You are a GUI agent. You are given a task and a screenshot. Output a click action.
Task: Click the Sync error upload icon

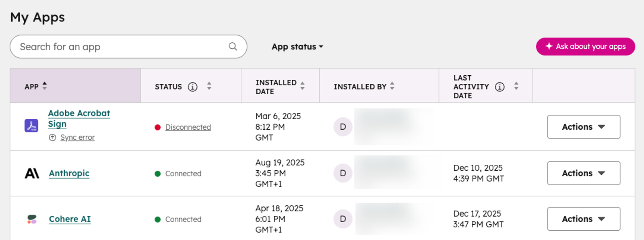pos(52,138)
